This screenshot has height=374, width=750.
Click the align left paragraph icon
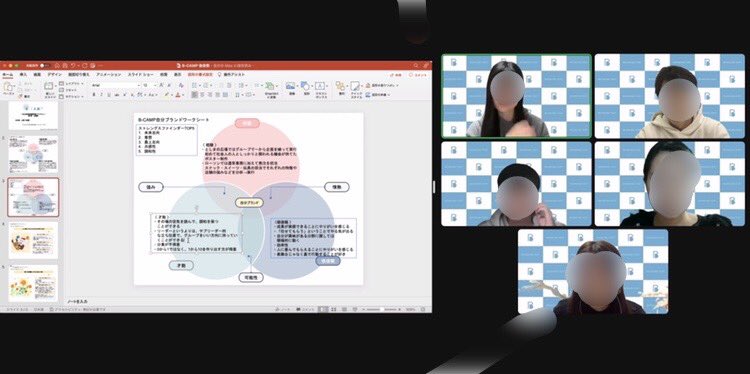pyautogui.click(x=195, y=95)
